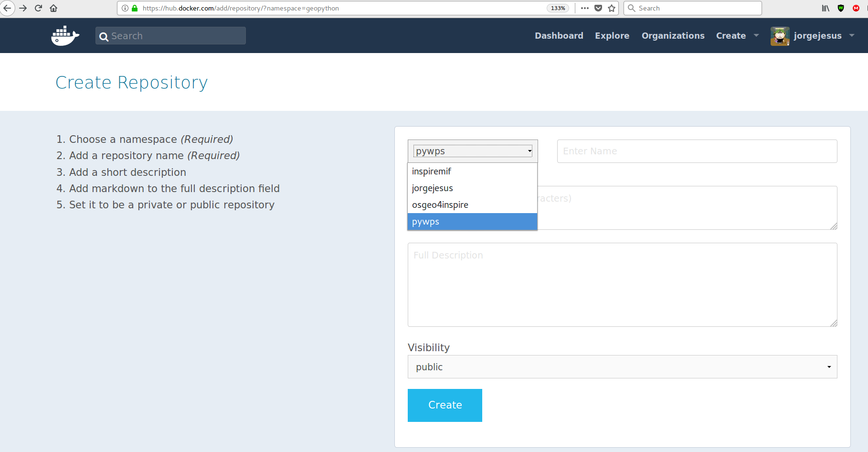
Task: Grab the Full Description resize handle
Action: (834, 323)
